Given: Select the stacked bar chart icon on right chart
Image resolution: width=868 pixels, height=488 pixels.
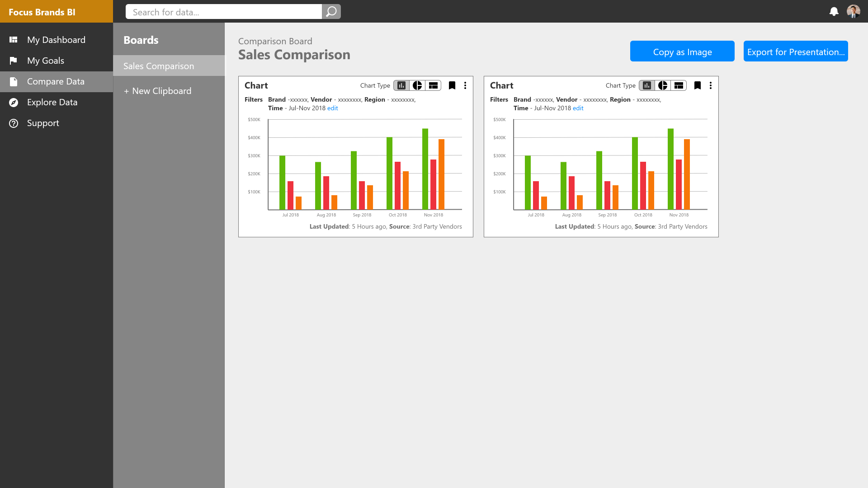Looking at the screenshot, I should point(679,85).
